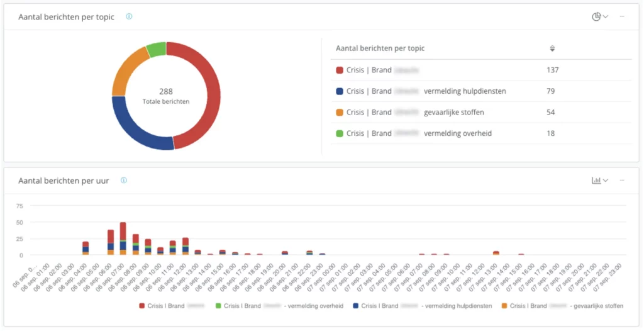
Task: Collapse the "Aantal berichten per uur" panel
Action: click(x=622, y=181)
